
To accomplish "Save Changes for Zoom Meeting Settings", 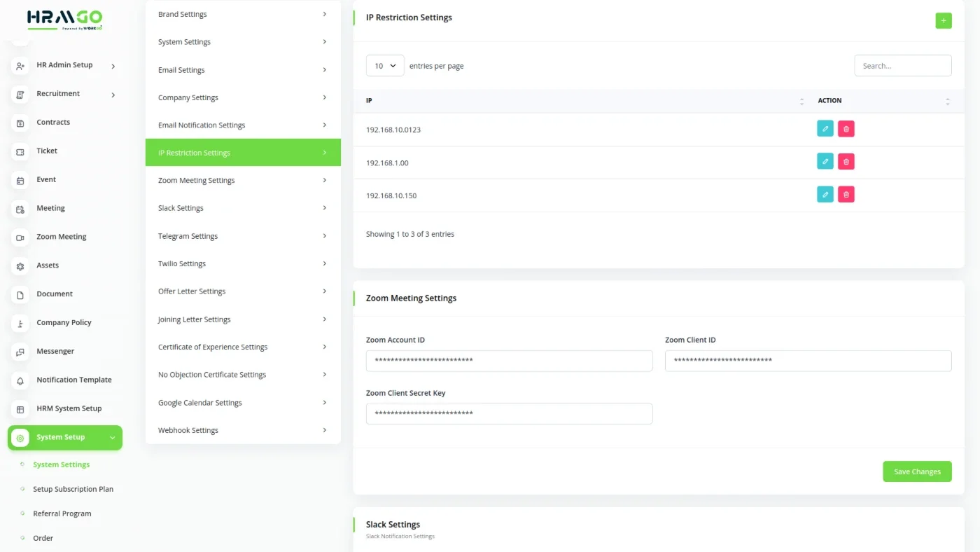I will 917,471.
